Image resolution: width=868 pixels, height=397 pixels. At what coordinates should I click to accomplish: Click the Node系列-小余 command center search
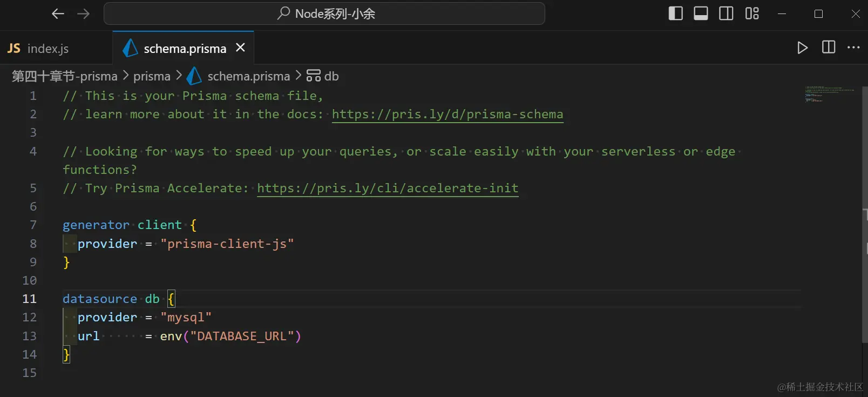[x=324, y=14]
